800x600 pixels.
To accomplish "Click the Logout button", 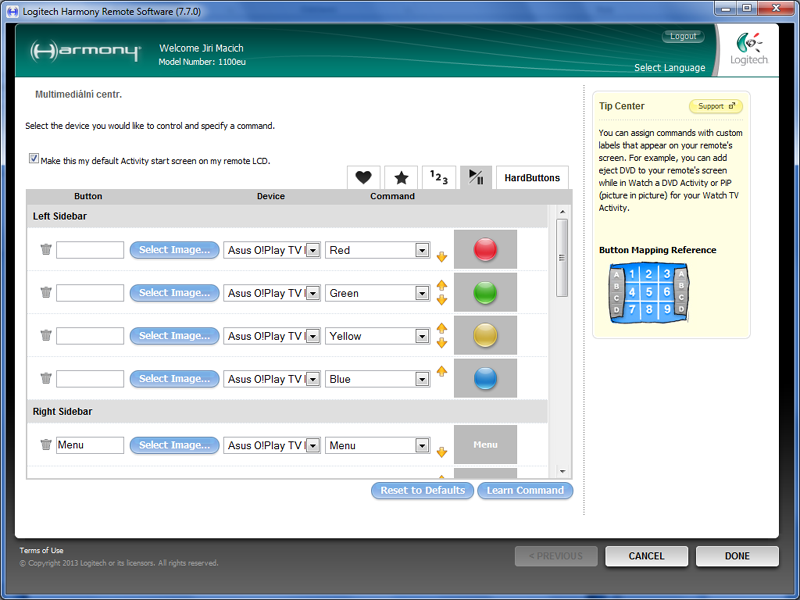I will click(683, 36).
